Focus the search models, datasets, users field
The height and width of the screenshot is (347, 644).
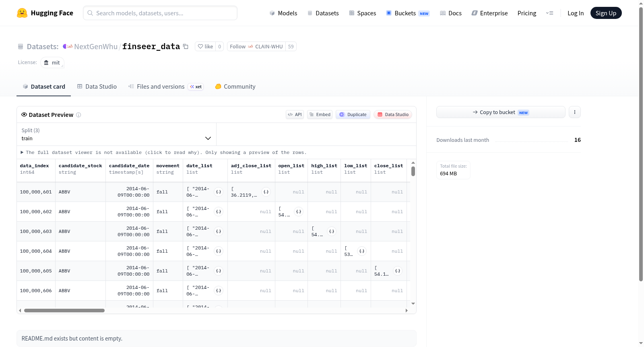tap(160, 13)
